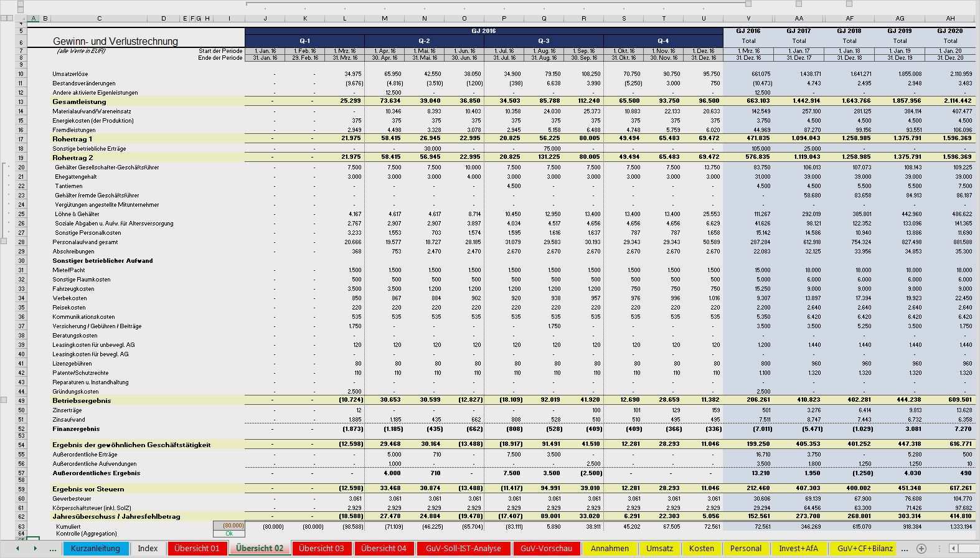Click the '(alle Werte in EUR)' note
Viewport: 980px width, 558px height.
(x=82, y=51)
